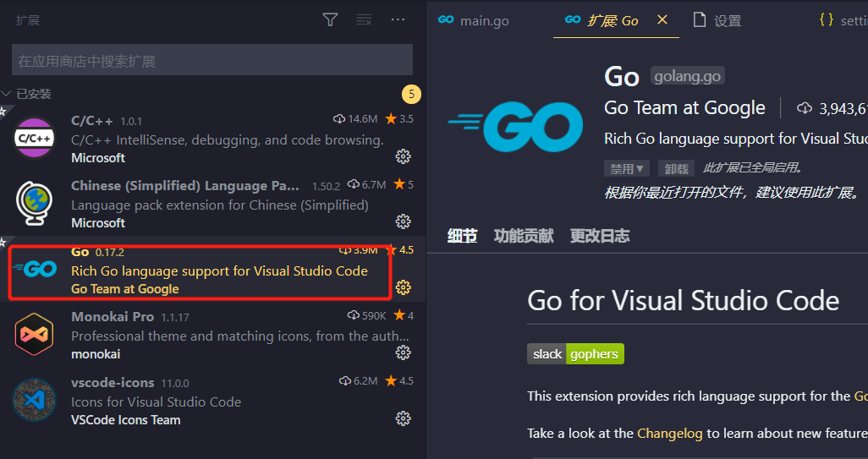Click the slack gophers badge
This screenshot has height=459, width=868.
(x=576, y=354)
